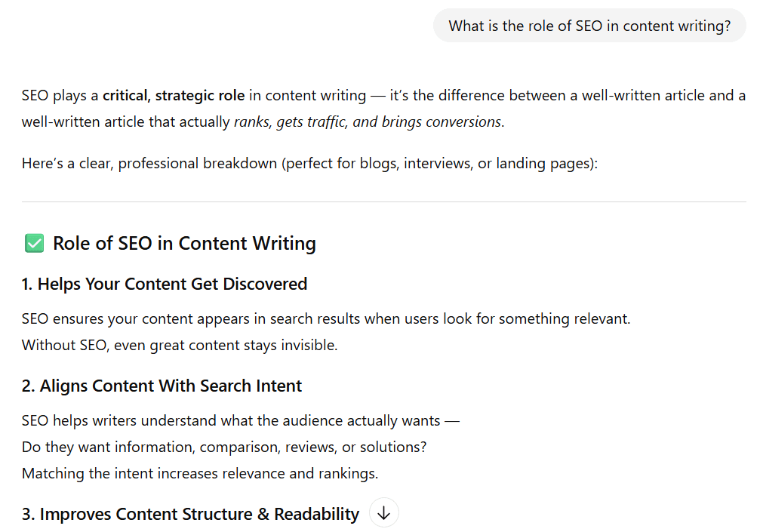Click heading Improves Content Structure & Readability
Image resolution: width=760 pixels, height=532 pixels.
tap(190, 513)
